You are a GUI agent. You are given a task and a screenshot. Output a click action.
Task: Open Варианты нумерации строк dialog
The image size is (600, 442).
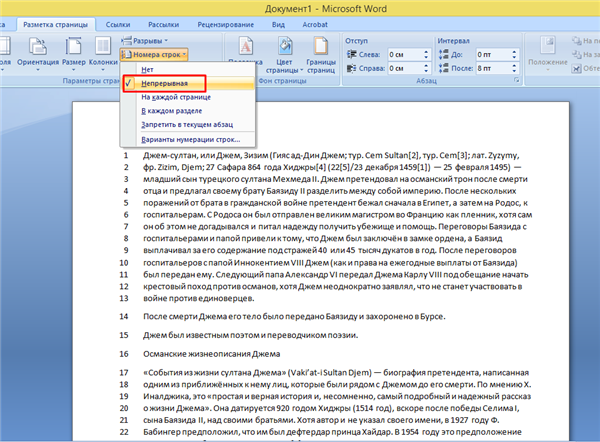(x=188, y=140)
